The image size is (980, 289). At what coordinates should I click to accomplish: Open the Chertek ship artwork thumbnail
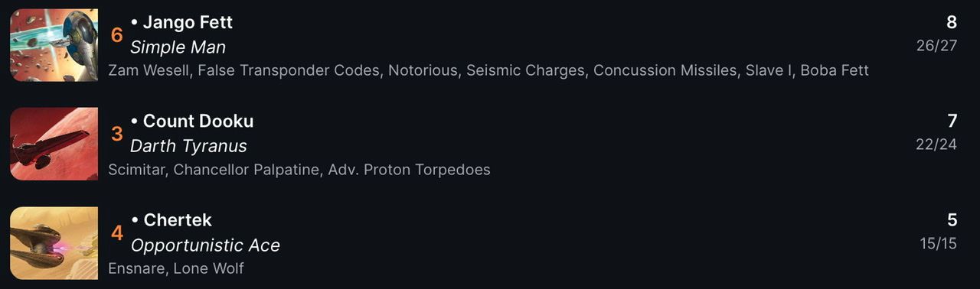pyautogui.click(x=54, y=243)
